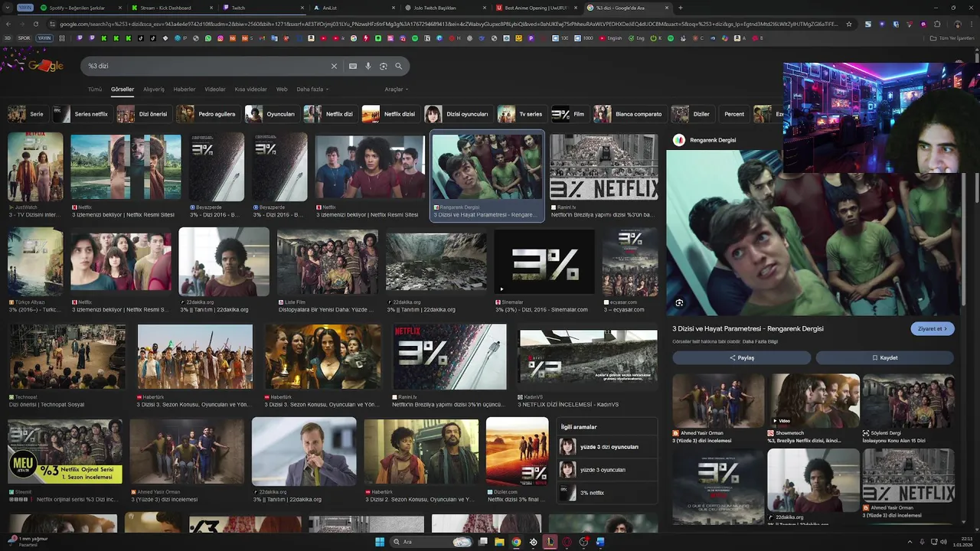This screenshot has width=980, height=551.
Task: Open Opera browser from the taskbar
Action: tap(567, 542)
